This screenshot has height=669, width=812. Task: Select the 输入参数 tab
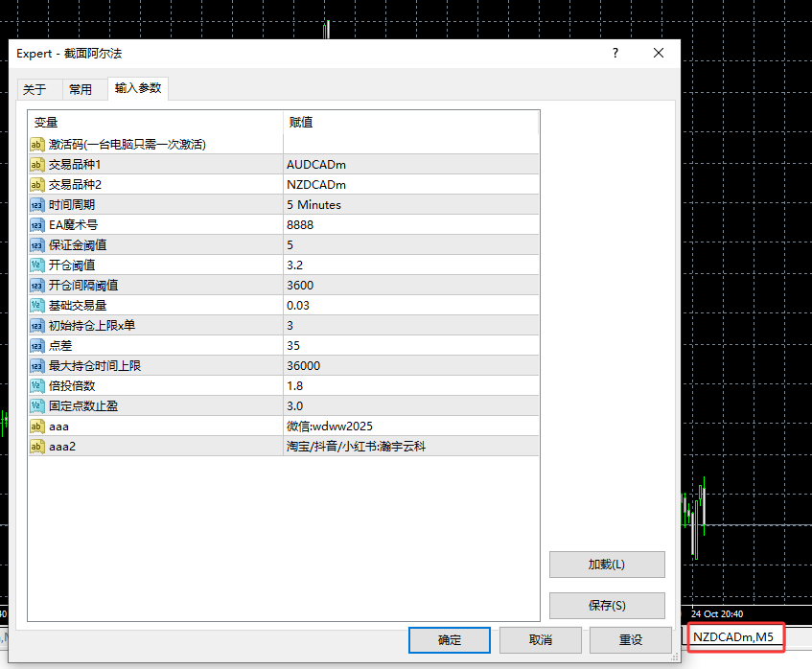point(139,88)
